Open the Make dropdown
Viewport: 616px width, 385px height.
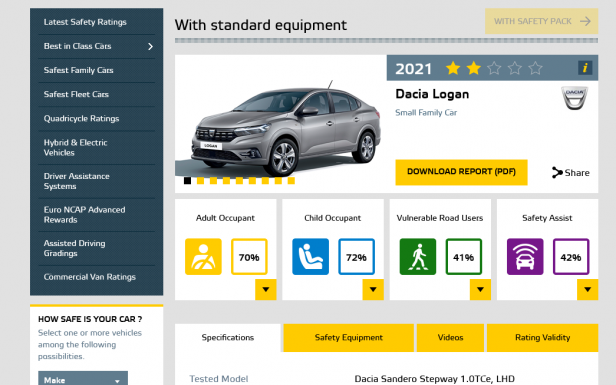coord(83,379)
